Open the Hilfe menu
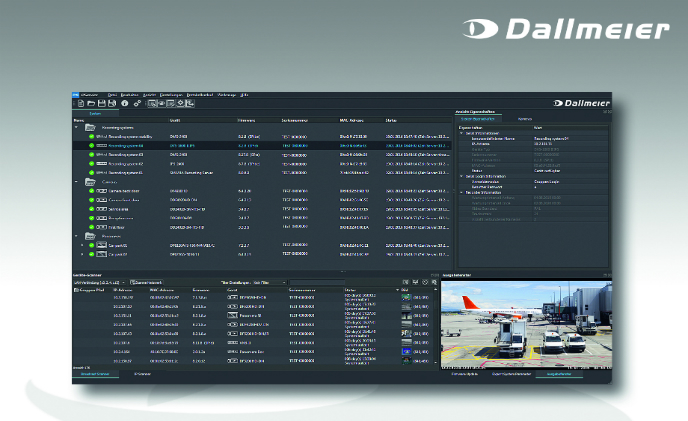 (244, 95)
